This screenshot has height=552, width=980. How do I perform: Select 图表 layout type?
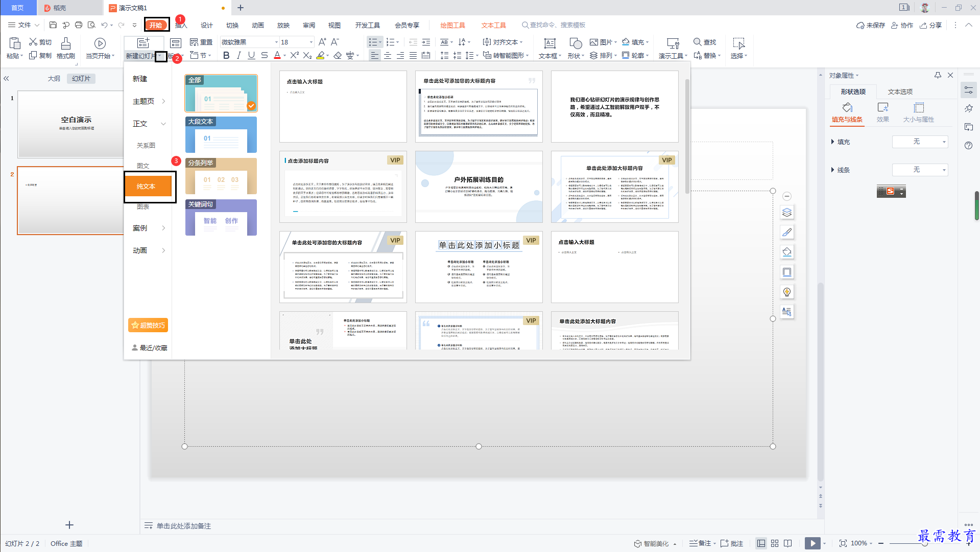pos(143,207)
